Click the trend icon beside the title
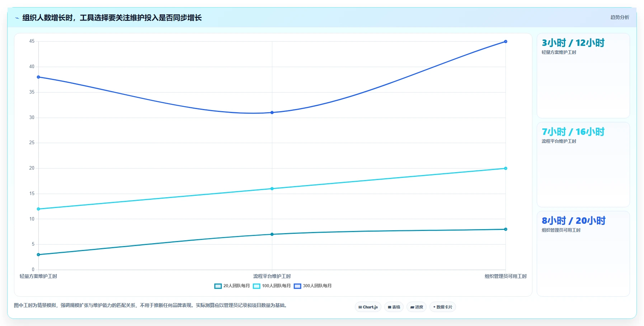Viewport: 644px width, 326px height. [17, 18]
